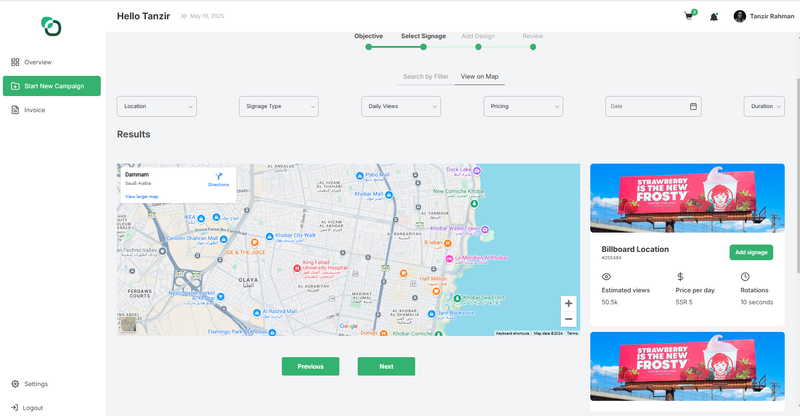Screen dimensions: 800x416
Task: Click Le Meridien Al Khobar marker
Action: 449,259
